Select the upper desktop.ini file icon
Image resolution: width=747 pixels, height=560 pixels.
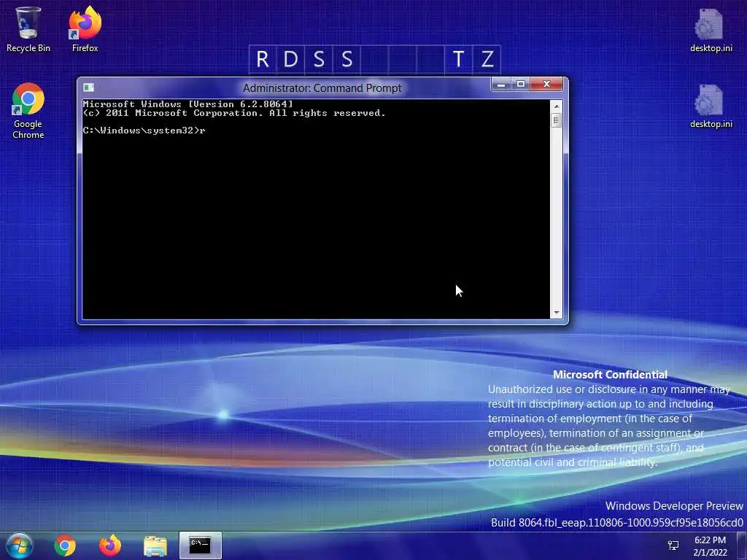click(711, 29)
